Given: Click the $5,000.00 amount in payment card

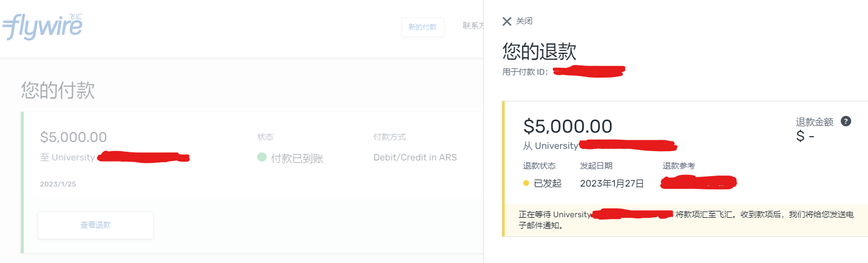Looking at the screenshot, I should pos(74,137).
